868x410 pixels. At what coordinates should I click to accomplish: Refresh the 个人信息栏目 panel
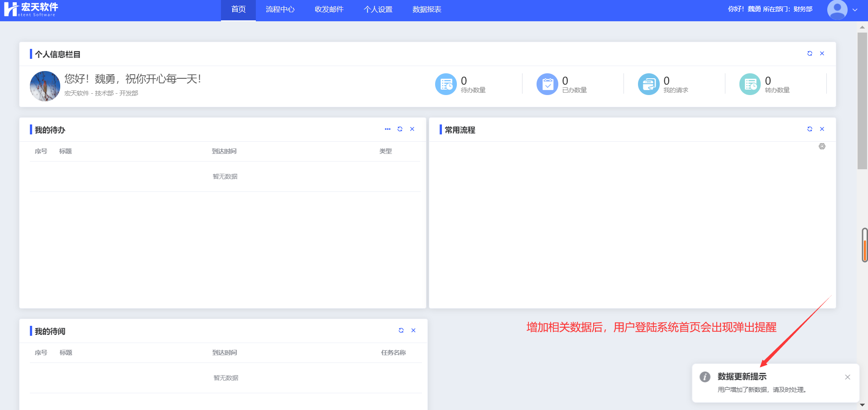coord(810,53)
